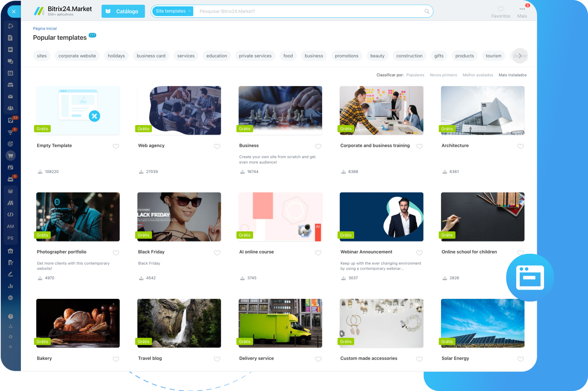Open the shopping cart sidebar icon
588x391 pixels.
coord(10,156)
